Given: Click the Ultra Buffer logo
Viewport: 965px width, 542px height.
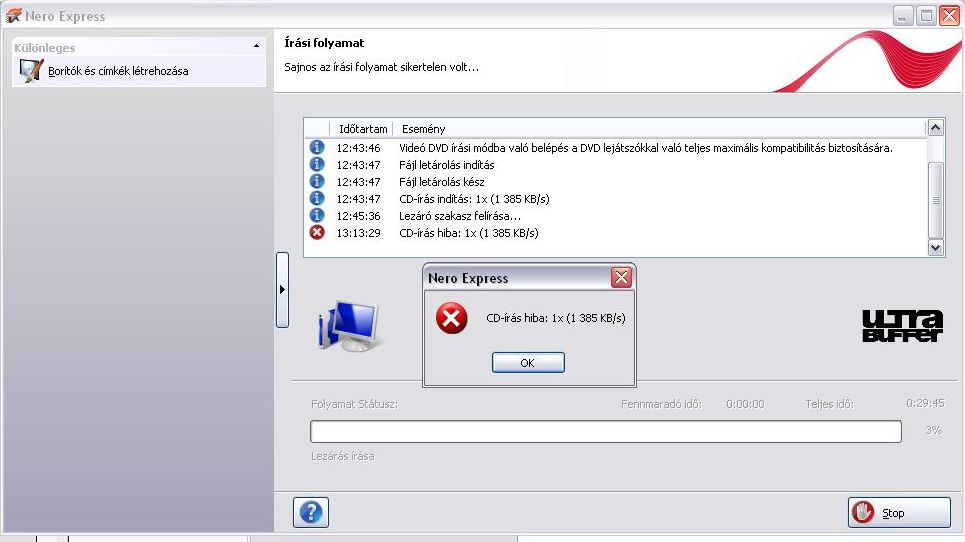Looking at the screenshot, I should (902, 325).
